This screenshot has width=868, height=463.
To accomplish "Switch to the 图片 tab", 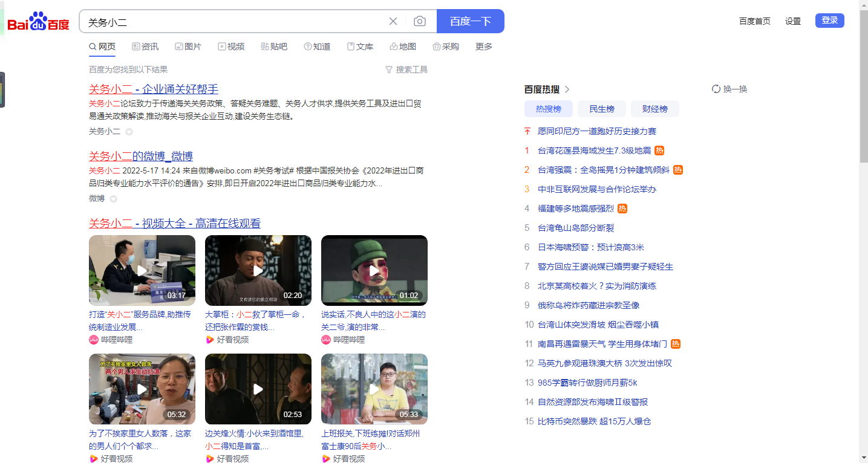I will click(x=188, y=47).
